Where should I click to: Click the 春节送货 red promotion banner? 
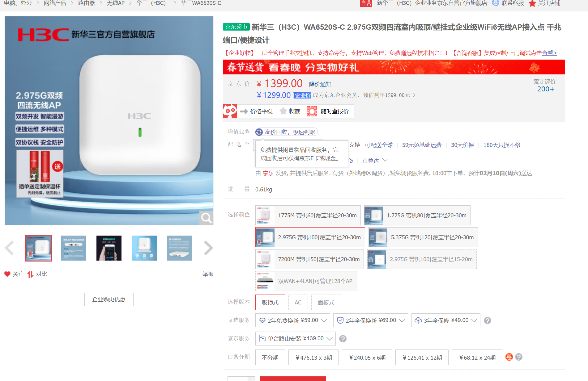tap(394, 67)
